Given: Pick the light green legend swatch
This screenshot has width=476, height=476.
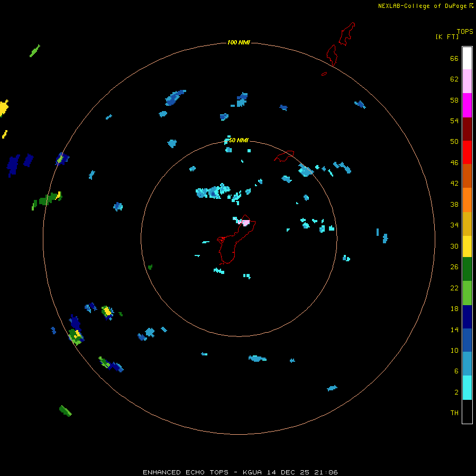Looking at the screenshot, I should (x=467, y=293).
